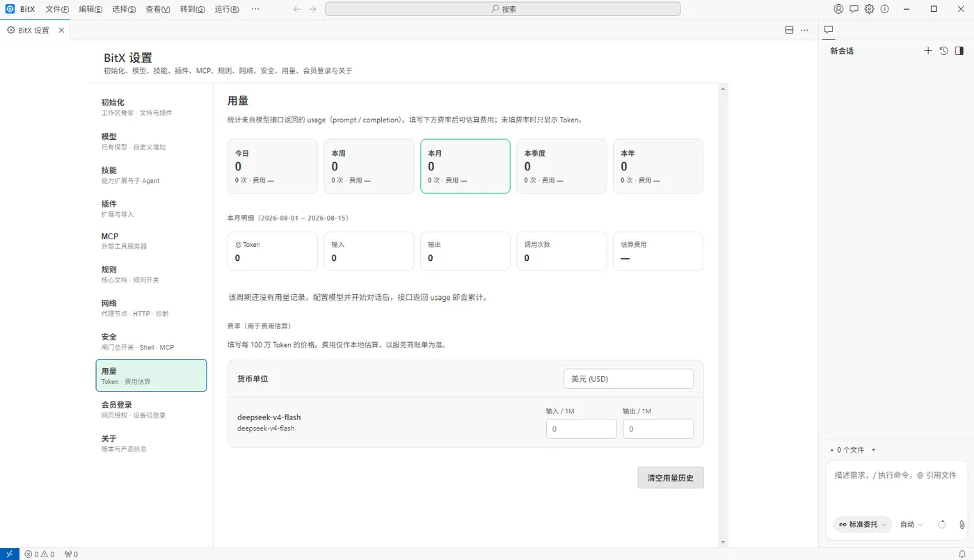Open the 运行 menu

tap(227, 9)
